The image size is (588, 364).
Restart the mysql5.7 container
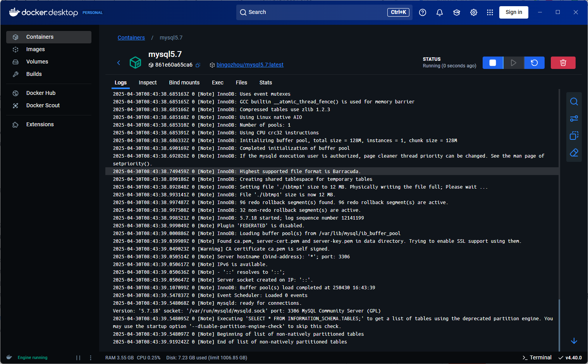pyautogui.click(x=534, y=63)
